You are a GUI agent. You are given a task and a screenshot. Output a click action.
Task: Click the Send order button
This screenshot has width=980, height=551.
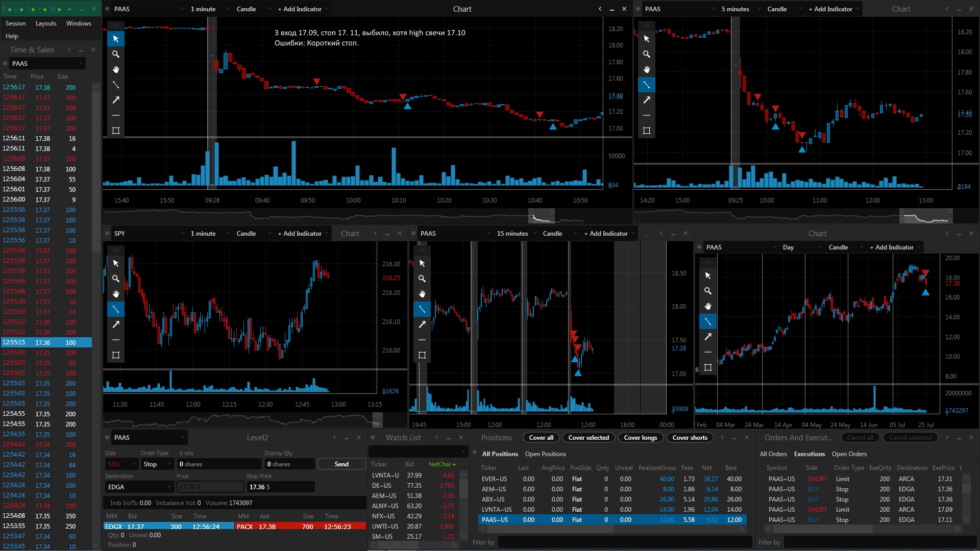(x=341, y=464)
